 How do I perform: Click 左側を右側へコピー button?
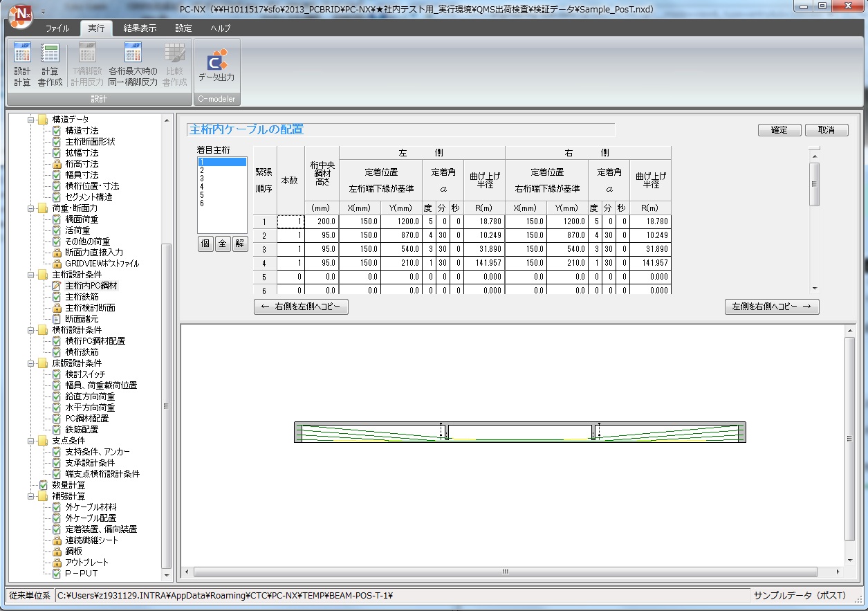point(772,307)
